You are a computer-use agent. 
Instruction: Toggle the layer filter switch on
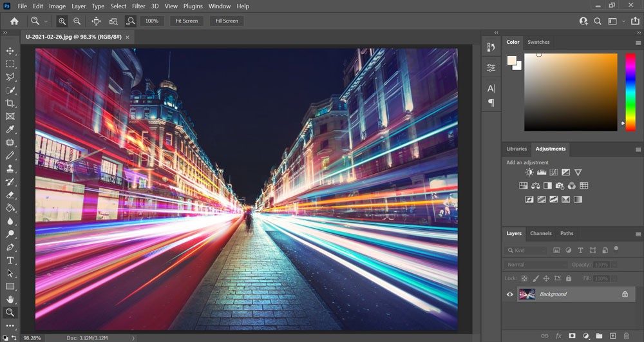(x=616, y=249)
